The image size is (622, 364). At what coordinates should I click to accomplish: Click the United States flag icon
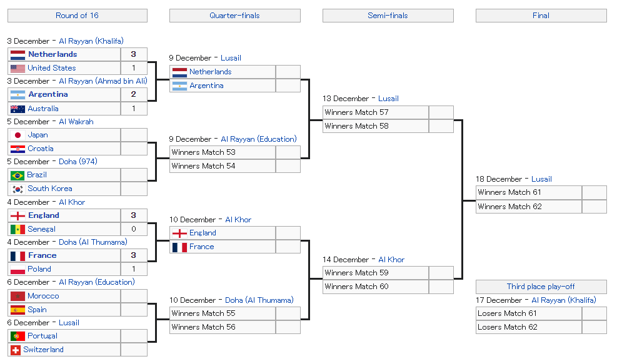(18, 68)
